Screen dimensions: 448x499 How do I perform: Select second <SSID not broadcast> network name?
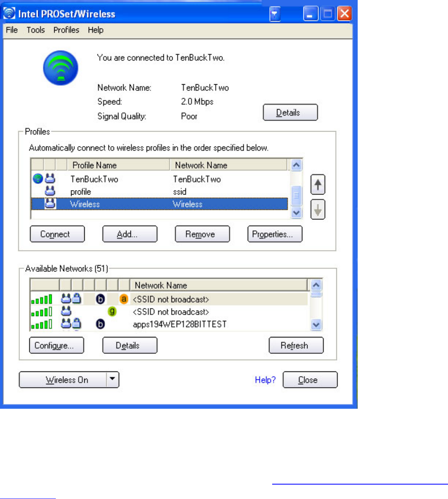(171, 312)
